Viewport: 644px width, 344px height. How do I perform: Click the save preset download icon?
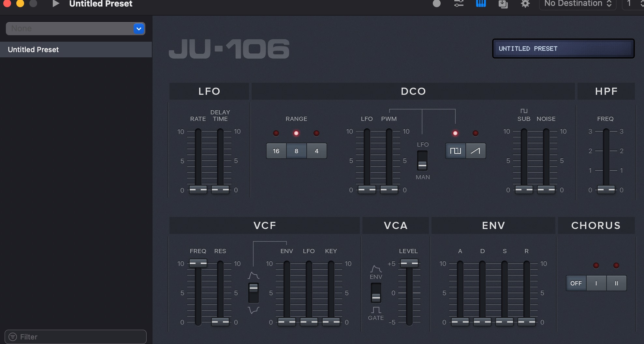pyautogui.click(x=503, y=4)
